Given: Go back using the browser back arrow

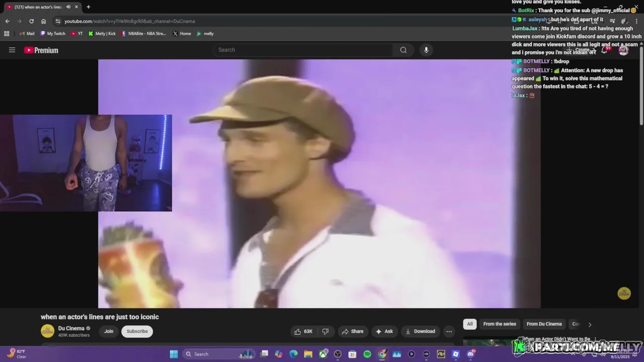Looking at the screenshot, I should [7, 21].
